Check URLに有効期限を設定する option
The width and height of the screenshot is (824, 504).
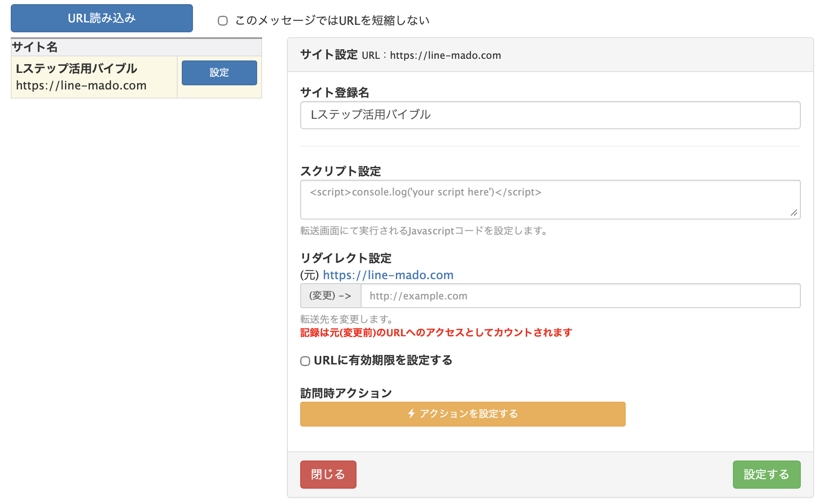[x=305, y=361]
